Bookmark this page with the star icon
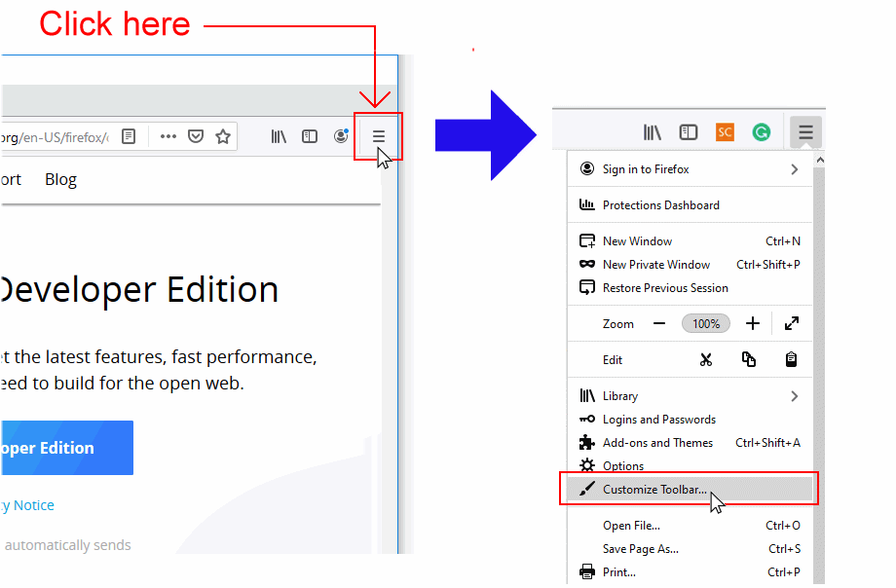Viewport: 896px width, 588px height. (x=223, y=136)
